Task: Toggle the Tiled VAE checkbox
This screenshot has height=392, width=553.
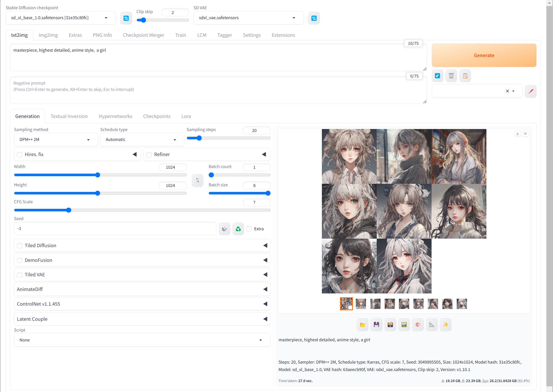Action: tap(20, 275)
